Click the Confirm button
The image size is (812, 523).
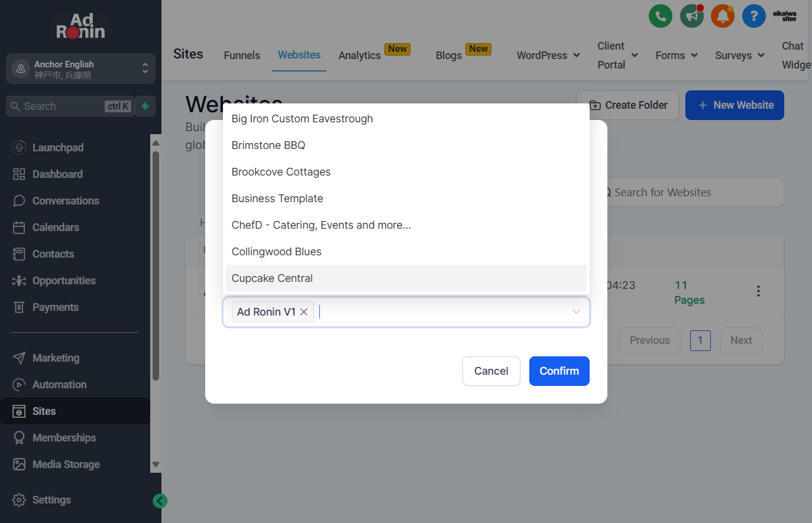coord(559,371)
